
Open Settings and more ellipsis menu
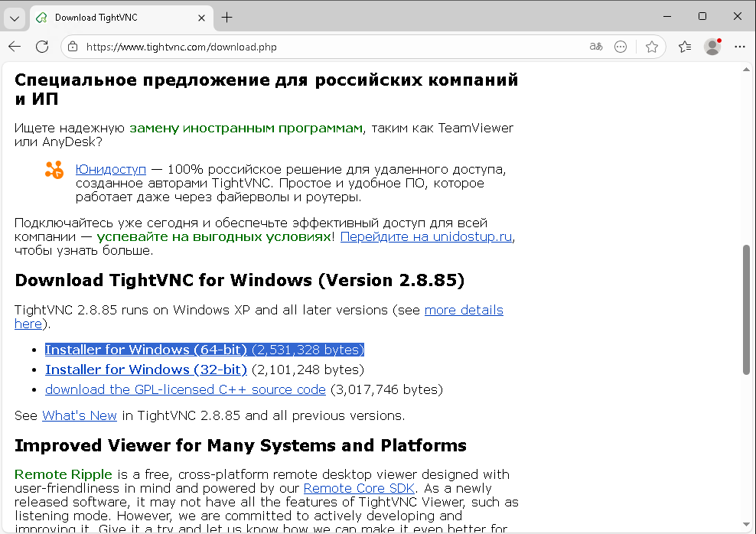pos(739,47)
